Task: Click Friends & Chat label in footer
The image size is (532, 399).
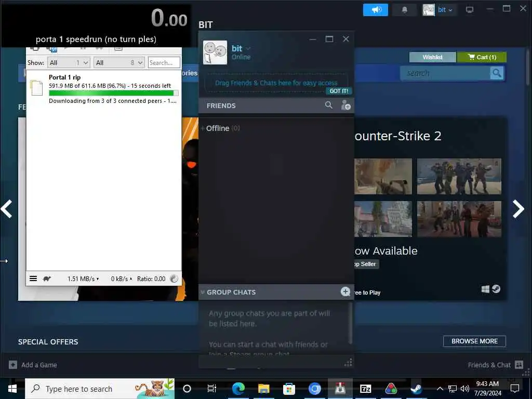Action: (x=489, y=365)
